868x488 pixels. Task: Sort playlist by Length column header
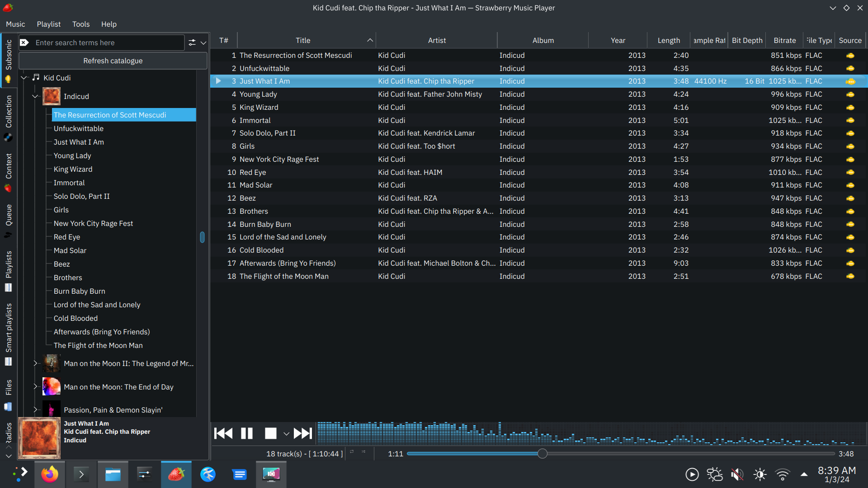tap(669, 40)
